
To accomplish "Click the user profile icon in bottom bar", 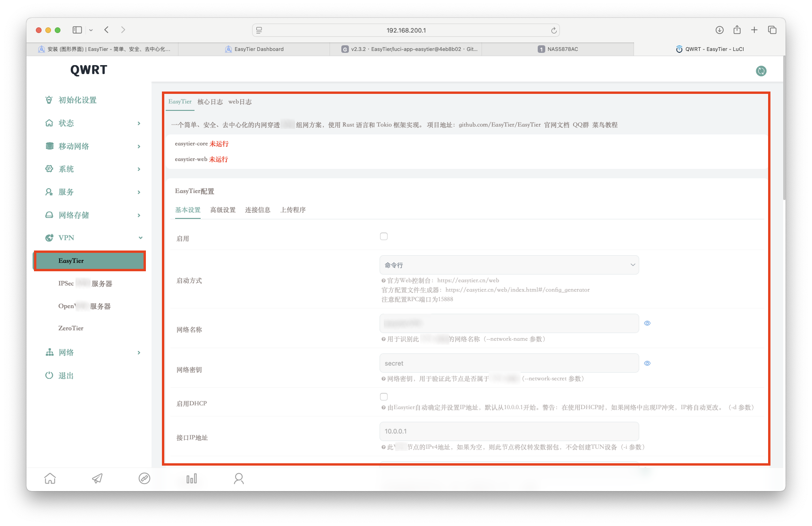I will click(239, 479).
